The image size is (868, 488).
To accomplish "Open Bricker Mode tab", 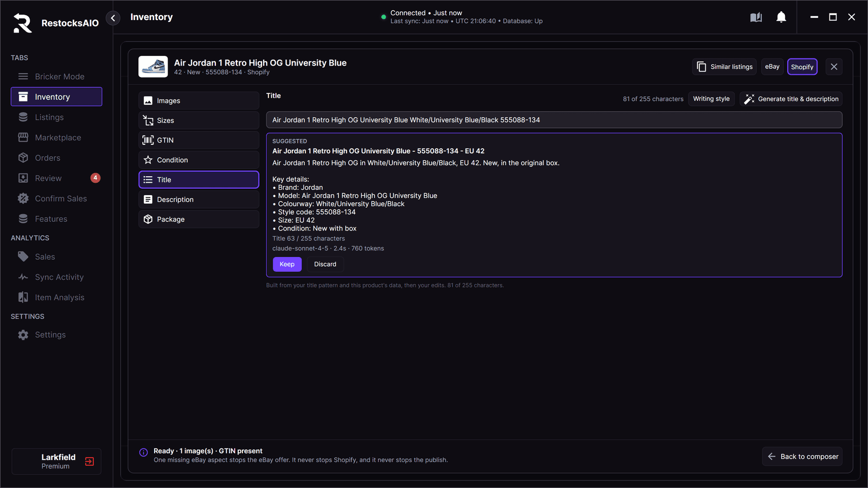I will [x=56, y=76].
